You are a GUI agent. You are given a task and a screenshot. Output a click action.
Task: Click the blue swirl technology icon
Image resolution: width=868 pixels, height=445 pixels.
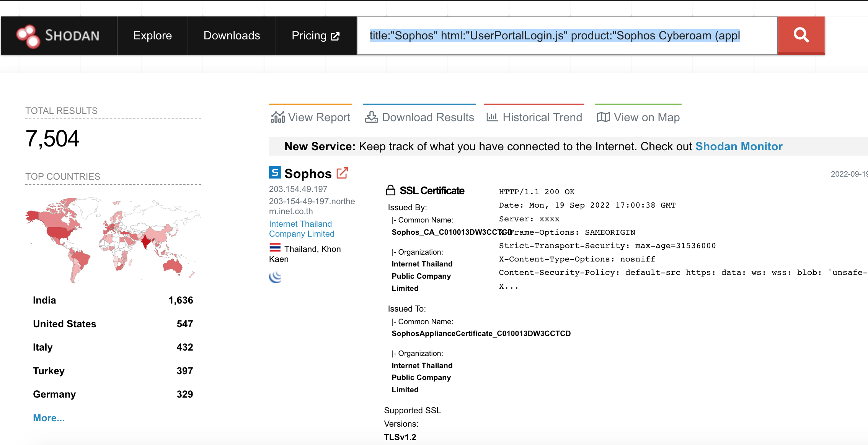(x=275, y=277)
